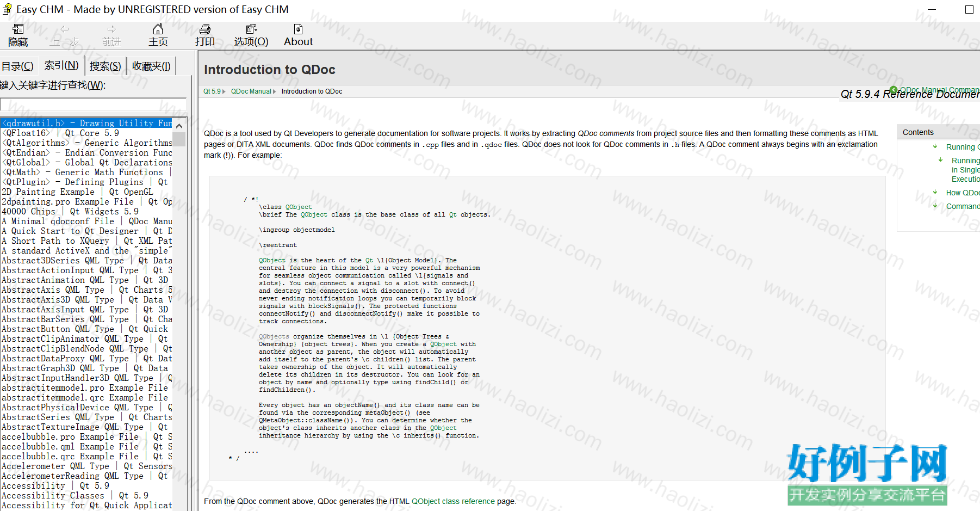Select '<QtAlgorithms> - Generic Algorithms' index entry
Image resolution: width=980 pixels, height=511 pixels.
click(86, 143)
